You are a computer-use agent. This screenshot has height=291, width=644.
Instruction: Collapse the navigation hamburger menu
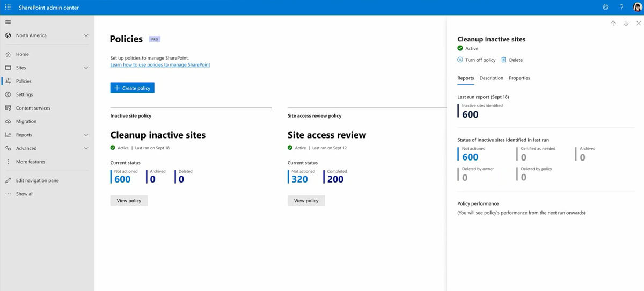[8, 22]
